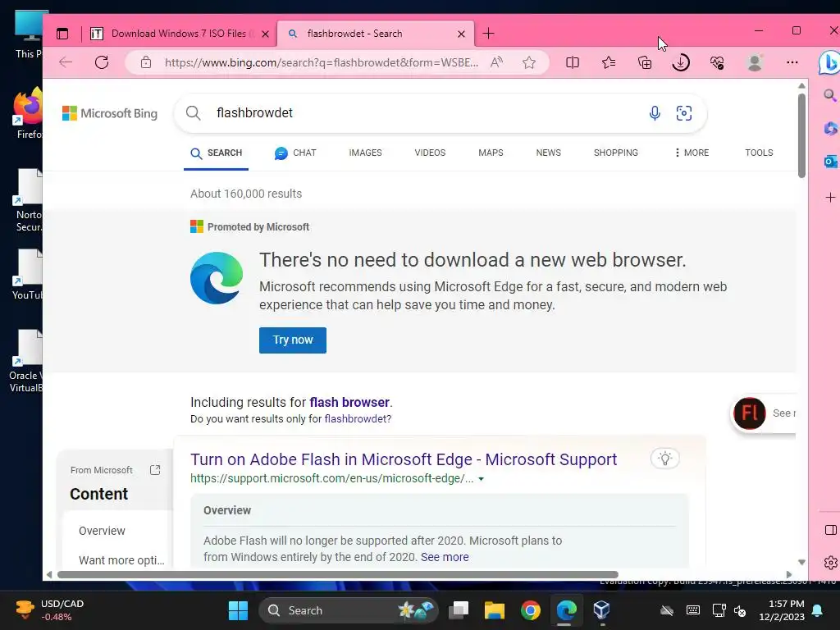Screen dimensions: 840x630
Task: Open the IMAGES tab
Action: pyautogui.click(x=365, y=153)
